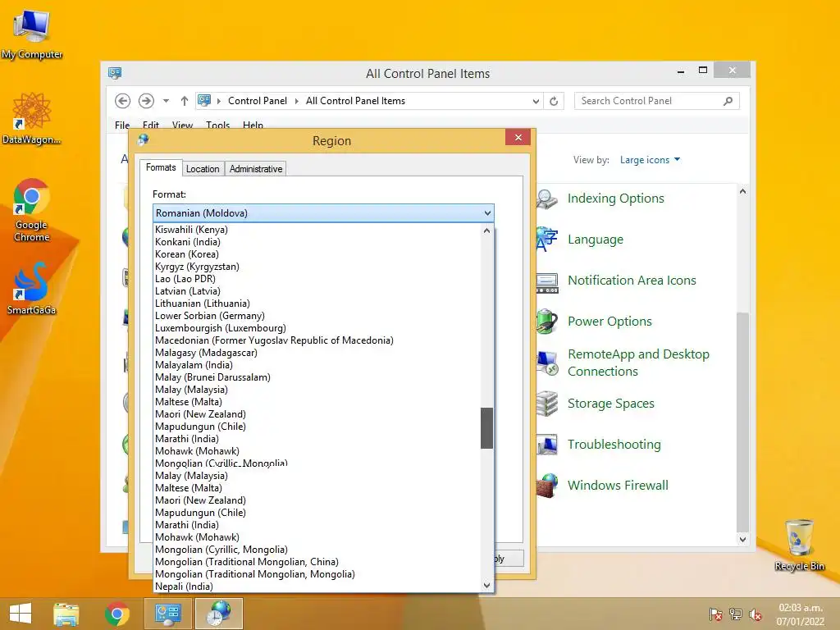The width and height of the screenshot is (840, 630).
Task: Open the View menu
Action: 182,126
